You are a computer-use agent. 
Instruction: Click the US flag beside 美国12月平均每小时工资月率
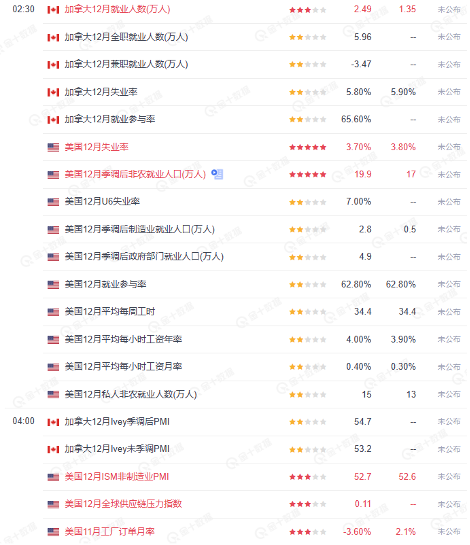tap(53, 367)
